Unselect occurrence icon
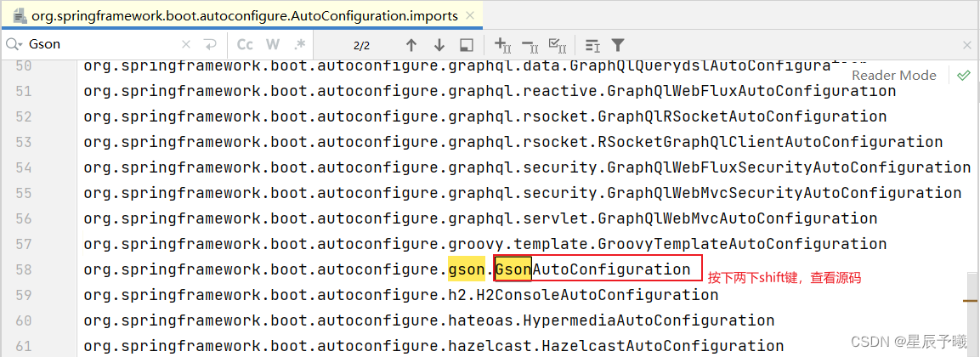 530,45
